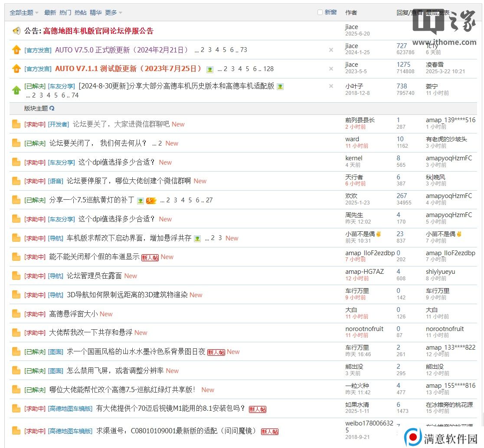
Task: Jump to page 27 of 7.5巡航黄灯 thread
Action: [x=209, y=200]
